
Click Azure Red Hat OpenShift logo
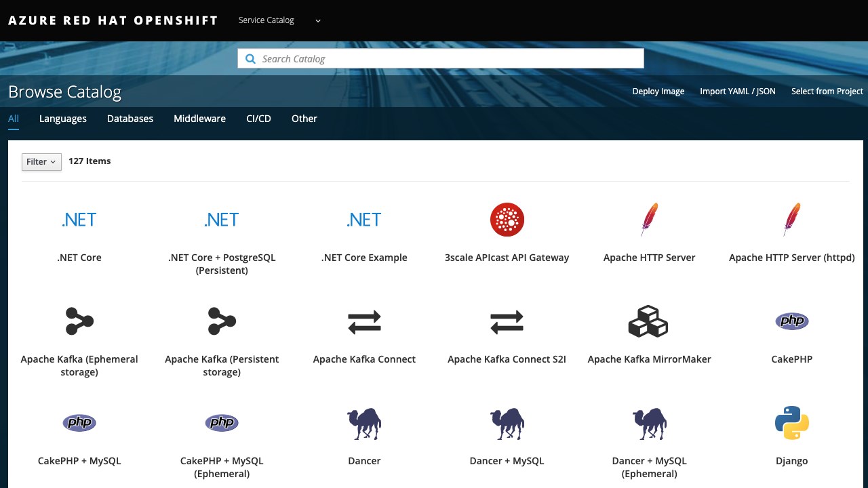(x=113, y=20)
